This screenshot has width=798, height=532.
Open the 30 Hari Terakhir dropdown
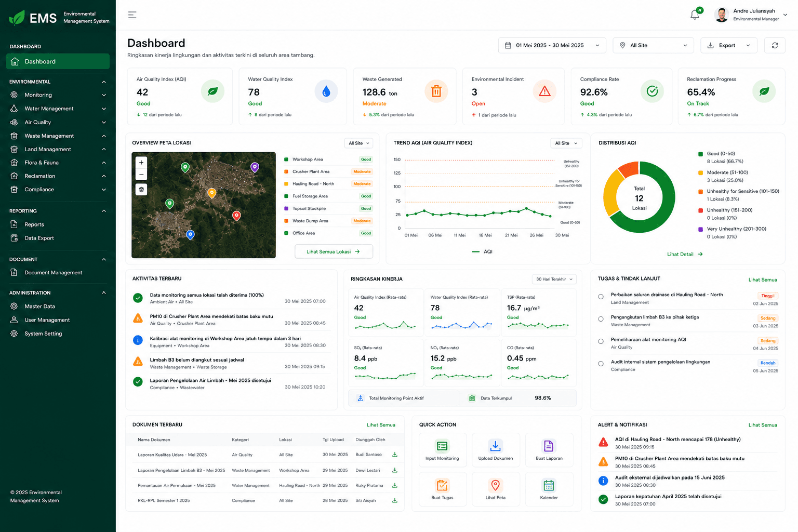click(554, 279)
